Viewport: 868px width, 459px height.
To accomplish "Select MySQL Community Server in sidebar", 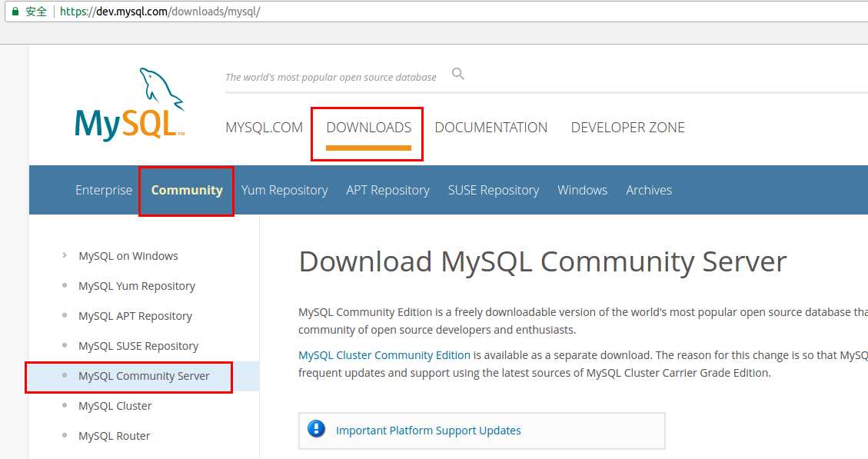I will [144, 376].
